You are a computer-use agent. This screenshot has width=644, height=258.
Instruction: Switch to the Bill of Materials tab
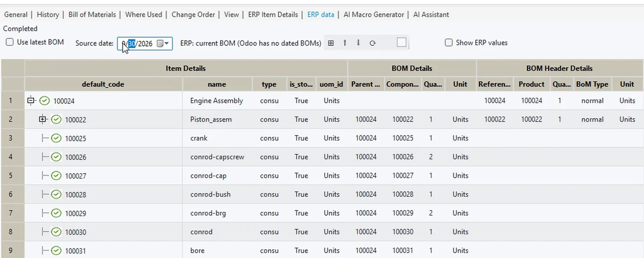(x=92, y=14)
